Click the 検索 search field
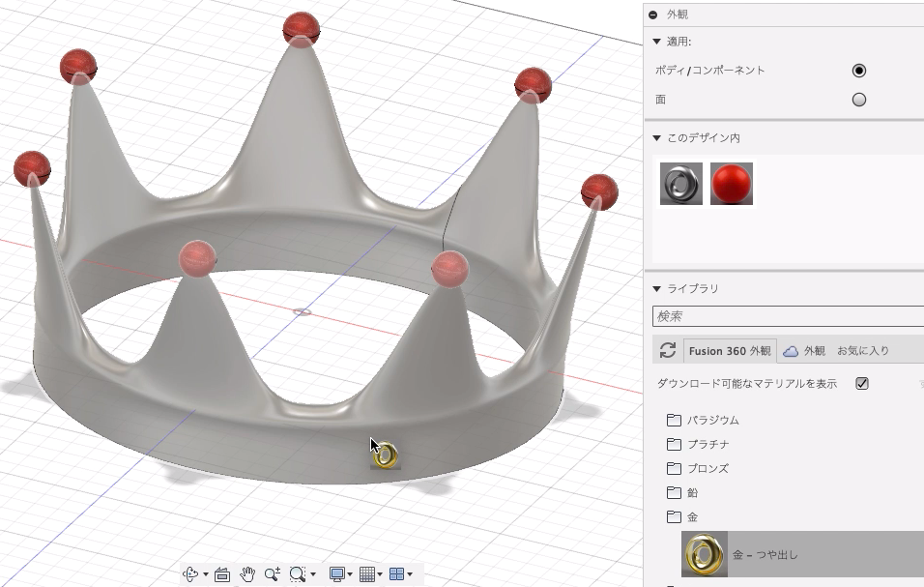The height and width of the screenshot is (587, 924). click(x=788, y=316)
